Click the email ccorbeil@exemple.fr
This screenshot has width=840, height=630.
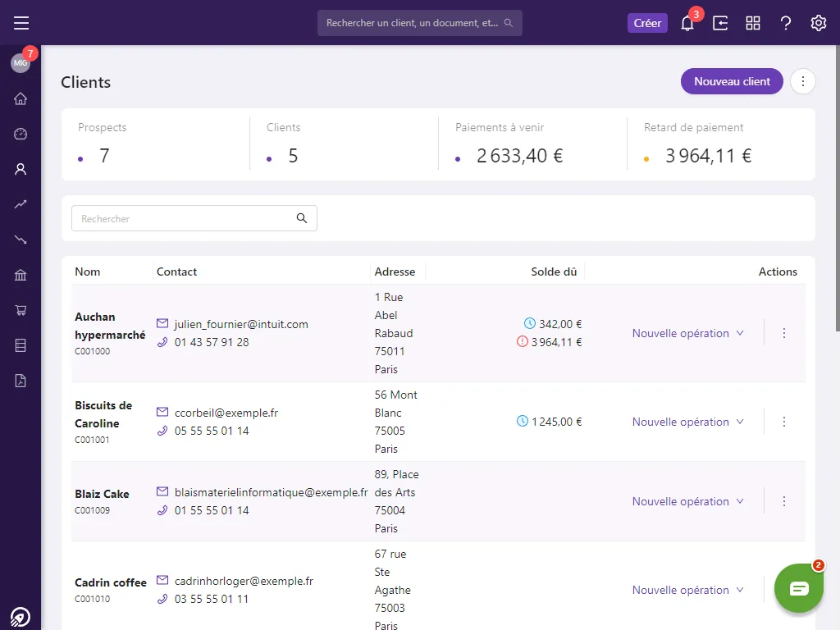tap(226, 413)
